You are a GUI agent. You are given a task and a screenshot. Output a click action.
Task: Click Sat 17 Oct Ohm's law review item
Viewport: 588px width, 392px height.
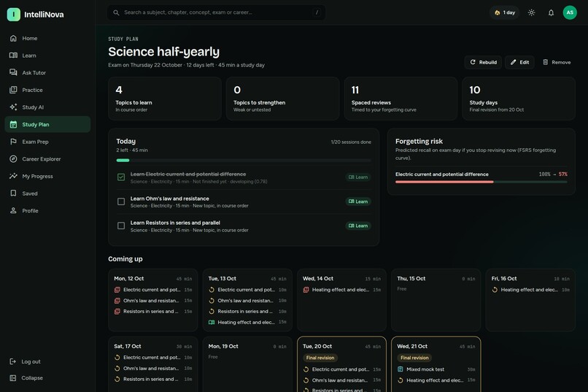(153, 369)
